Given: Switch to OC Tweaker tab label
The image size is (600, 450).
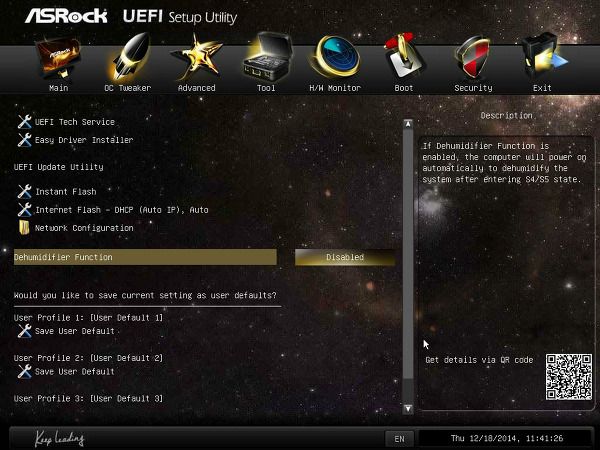Looking at the screenshot, I should click(x=128, y=88).
